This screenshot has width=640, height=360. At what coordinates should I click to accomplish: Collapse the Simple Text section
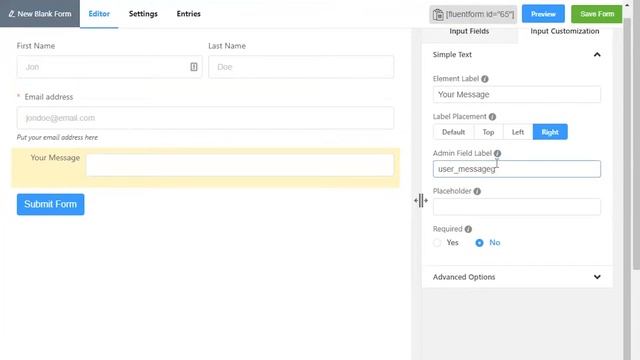pyautogui.click(x=597, y=55)
